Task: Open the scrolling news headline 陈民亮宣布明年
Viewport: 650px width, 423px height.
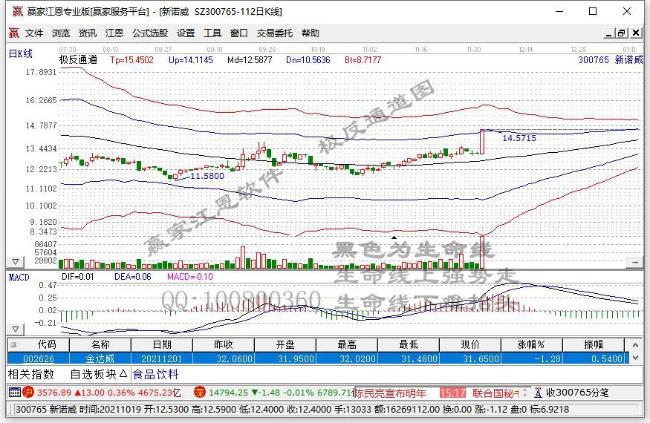Action: [390, 393]
